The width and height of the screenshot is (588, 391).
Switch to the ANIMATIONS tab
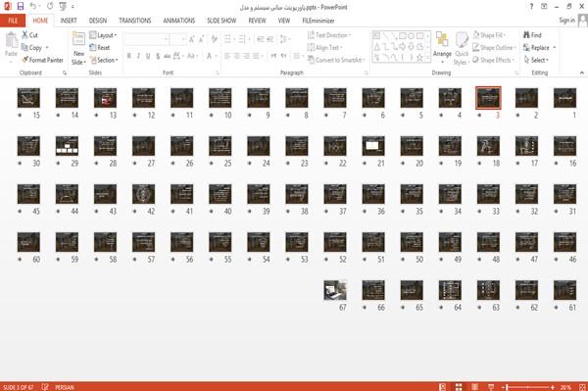(x=179, y=21)
